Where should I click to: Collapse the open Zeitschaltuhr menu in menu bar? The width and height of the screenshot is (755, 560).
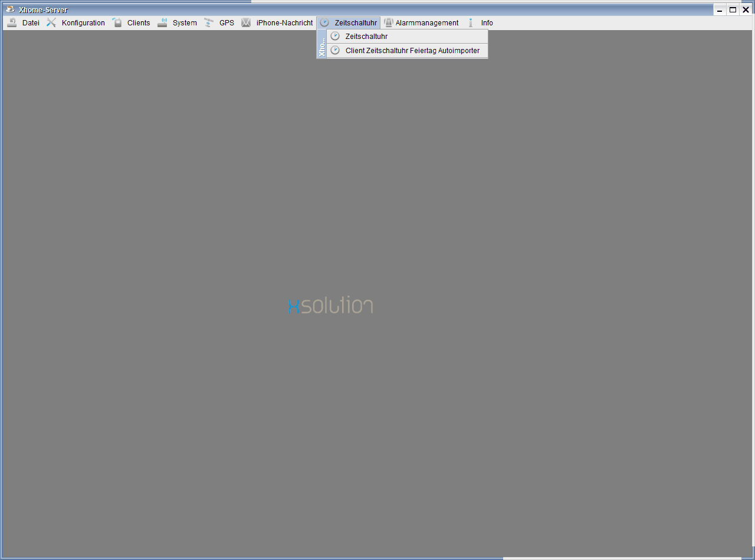355,23
